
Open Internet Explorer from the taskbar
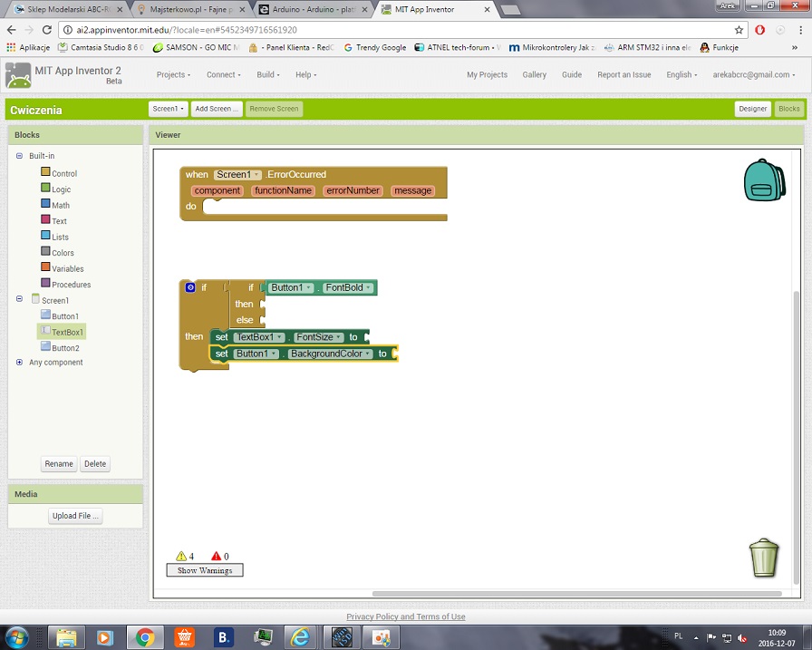tap(300, 637)
